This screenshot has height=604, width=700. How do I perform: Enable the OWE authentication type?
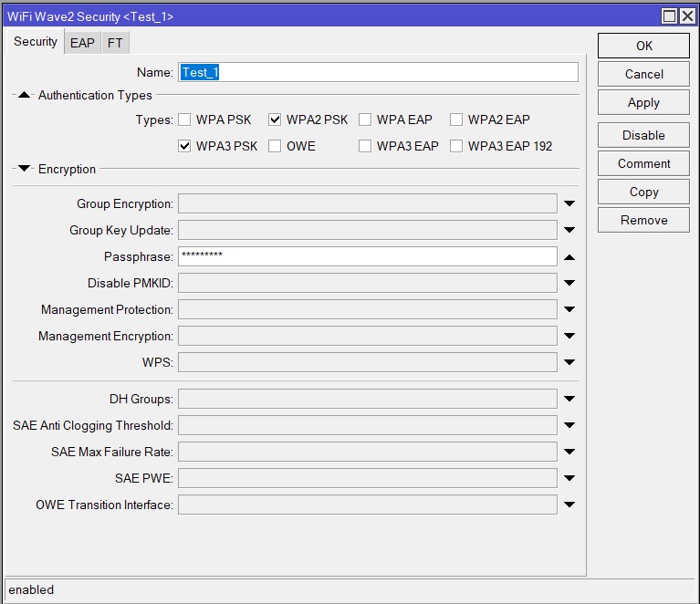tap(275, 146)
